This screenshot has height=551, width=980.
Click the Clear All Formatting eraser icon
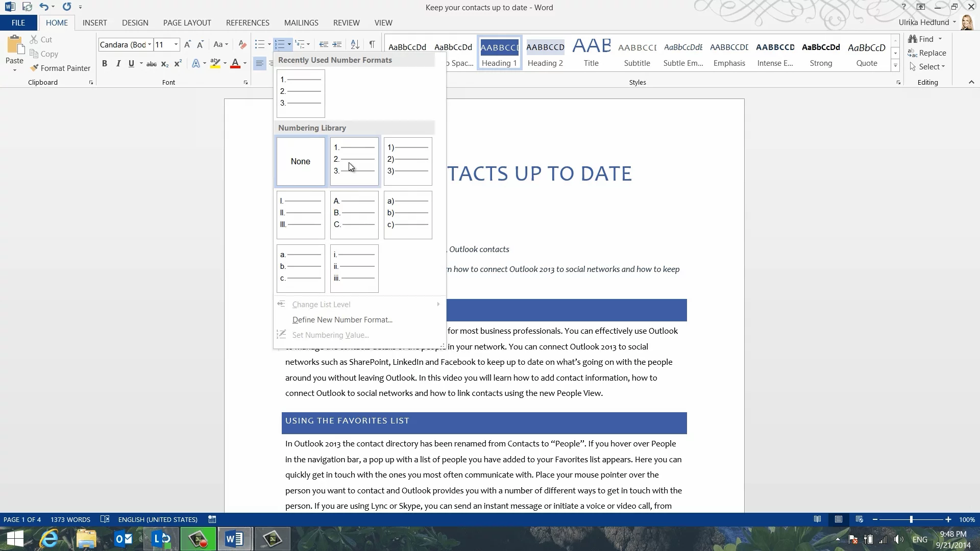click(242, 45)
